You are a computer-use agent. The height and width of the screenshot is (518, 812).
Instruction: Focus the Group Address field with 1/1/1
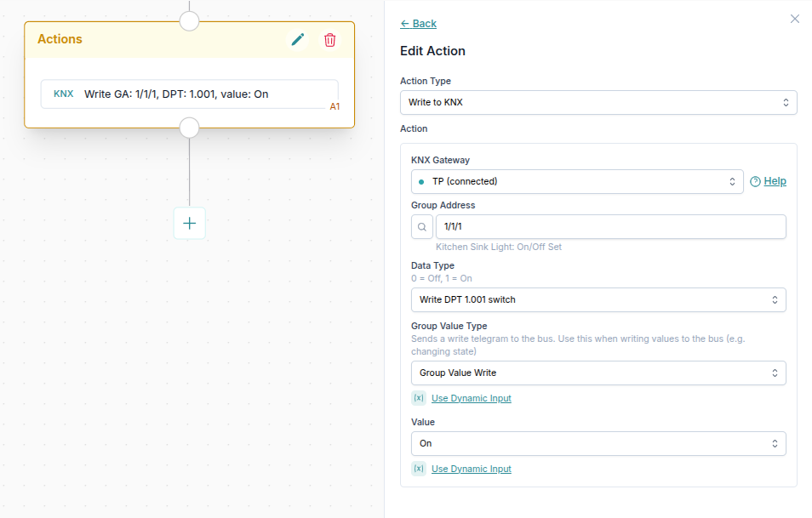coord(610,227)
